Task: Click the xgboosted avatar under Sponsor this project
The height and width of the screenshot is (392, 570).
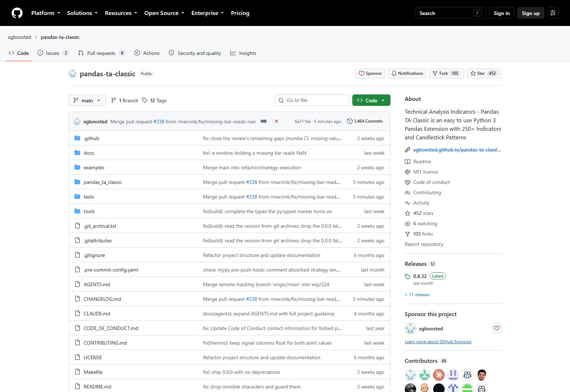Action: coord(410,328)
